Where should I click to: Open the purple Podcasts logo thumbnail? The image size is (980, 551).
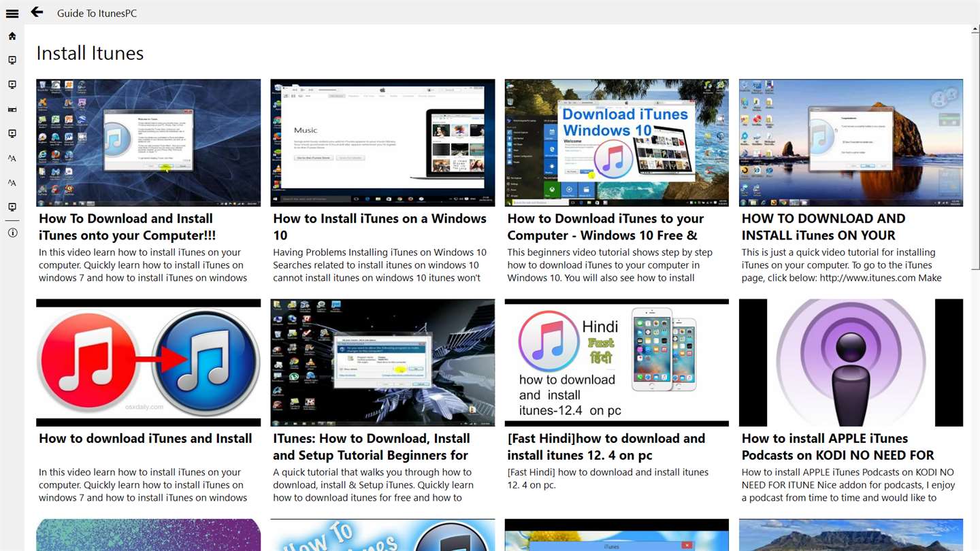(851, 363)
